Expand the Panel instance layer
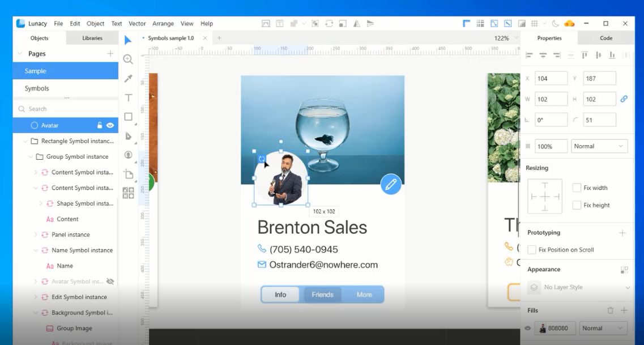 click(35, 235)
